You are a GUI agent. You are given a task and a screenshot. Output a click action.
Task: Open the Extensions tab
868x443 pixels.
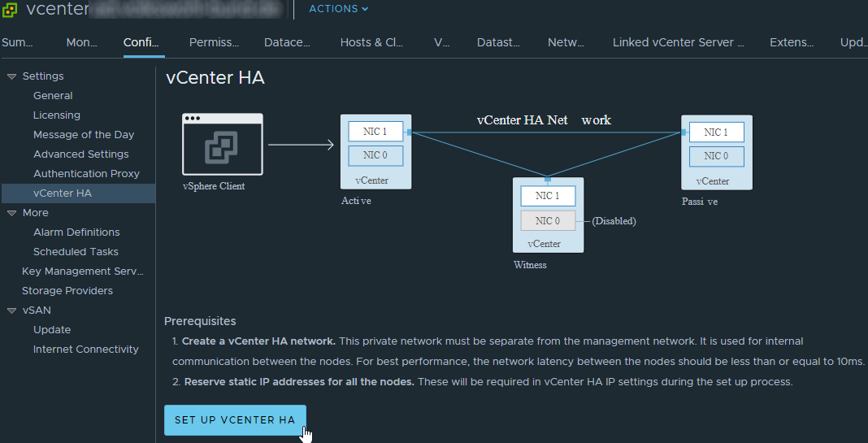(792, 42)
